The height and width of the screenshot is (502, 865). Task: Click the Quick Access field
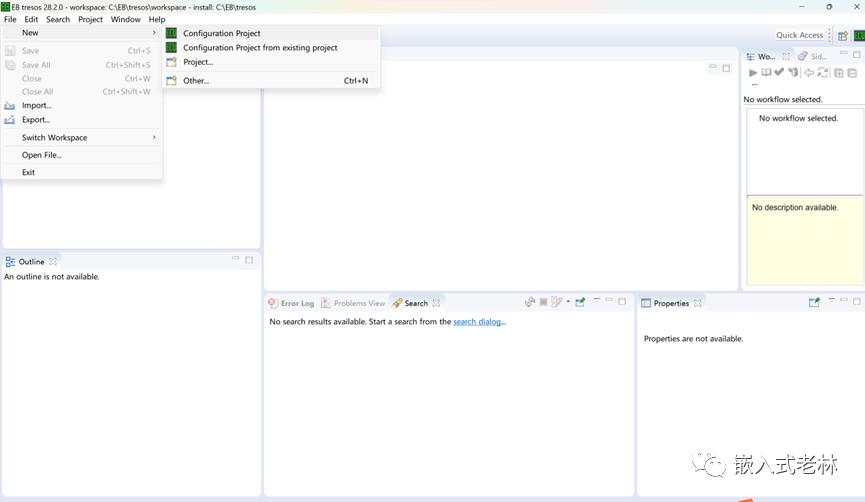[x=799, y=35]
